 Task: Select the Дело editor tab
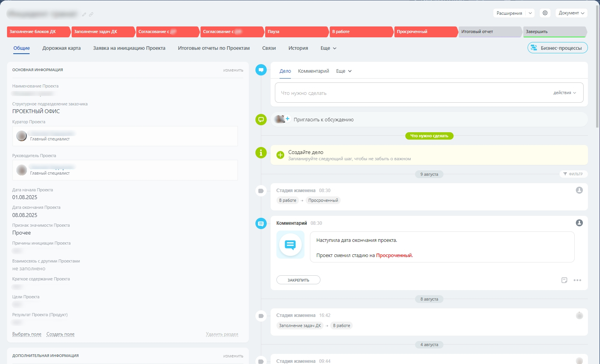[285, 71]
